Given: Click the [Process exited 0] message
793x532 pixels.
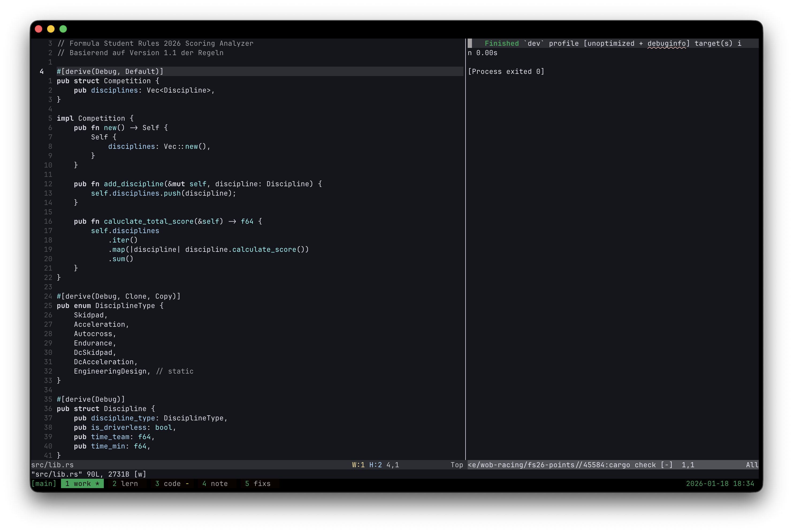Looking at the screenshot, I should (506, 72).
